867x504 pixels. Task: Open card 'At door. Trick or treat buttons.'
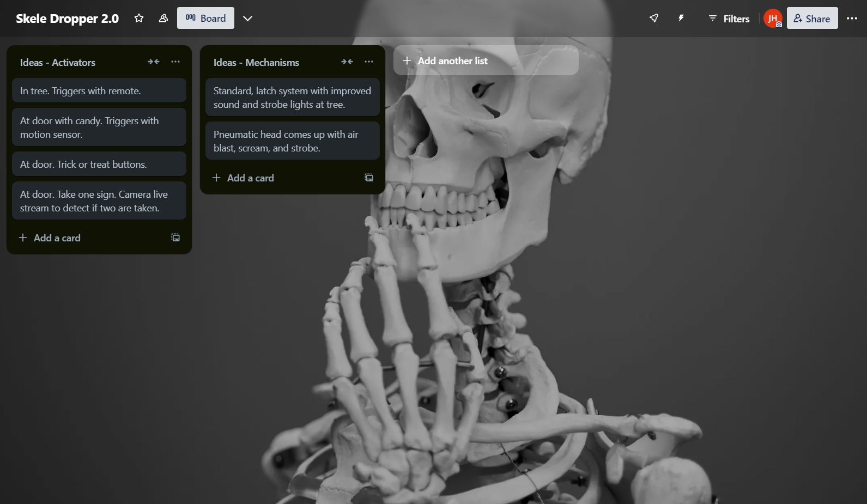tap(99, 164)
